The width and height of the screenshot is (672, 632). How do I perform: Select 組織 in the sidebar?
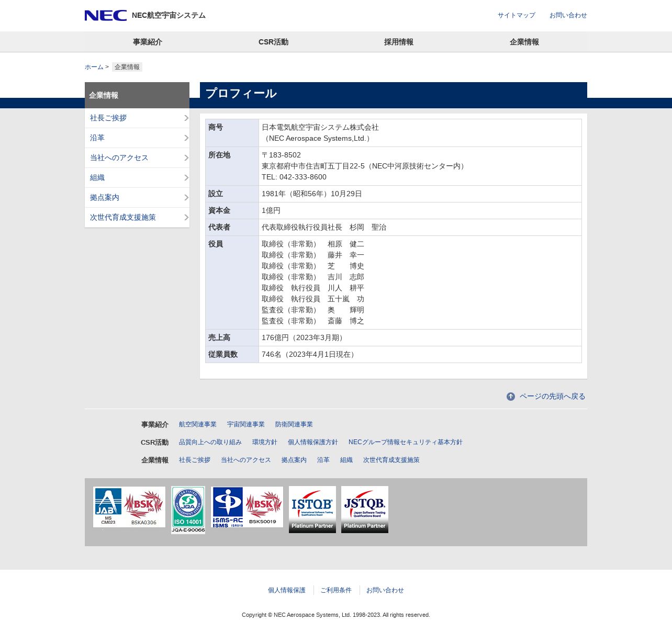coord(137,178)
